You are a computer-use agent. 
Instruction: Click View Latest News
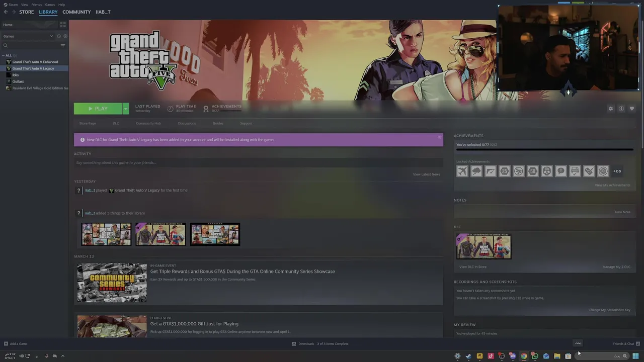[427, 174]
